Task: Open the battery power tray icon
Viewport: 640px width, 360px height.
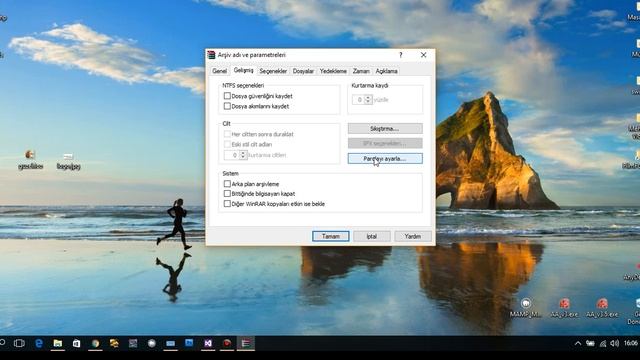Action: click(590, 344)
